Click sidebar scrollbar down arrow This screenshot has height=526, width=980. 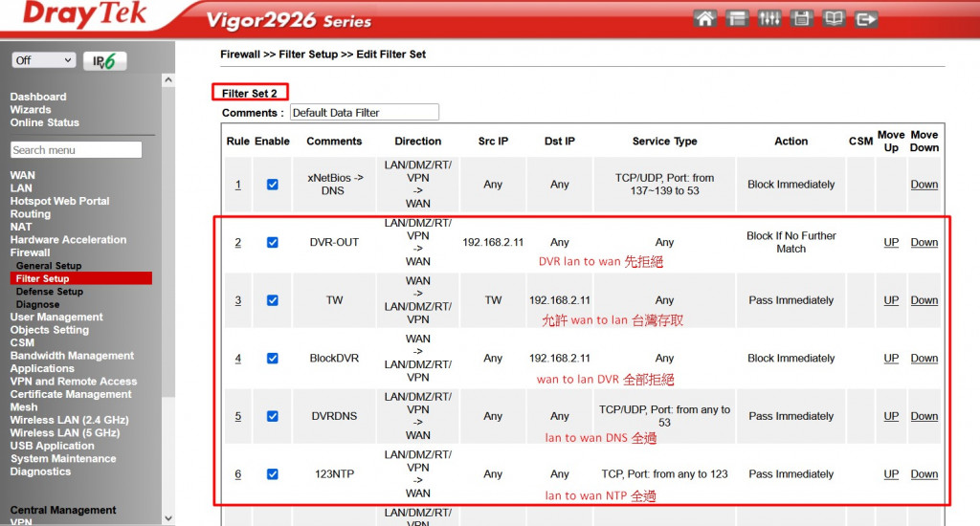168,518
